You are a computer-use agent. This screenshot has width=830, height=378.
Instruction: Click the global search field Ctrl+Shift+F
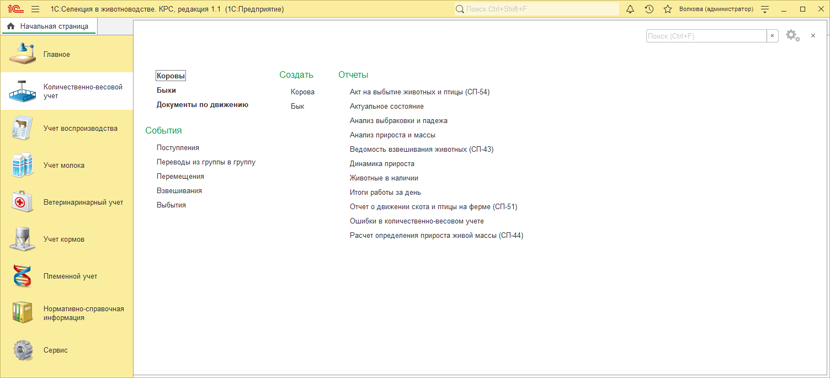pos(537,9)
